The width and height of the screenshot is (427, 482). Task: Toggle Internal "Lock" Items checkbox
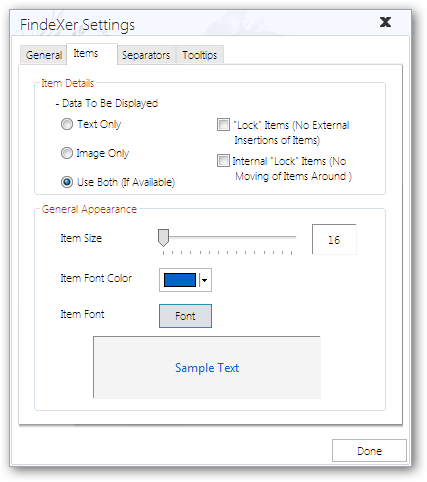point(223,161)
